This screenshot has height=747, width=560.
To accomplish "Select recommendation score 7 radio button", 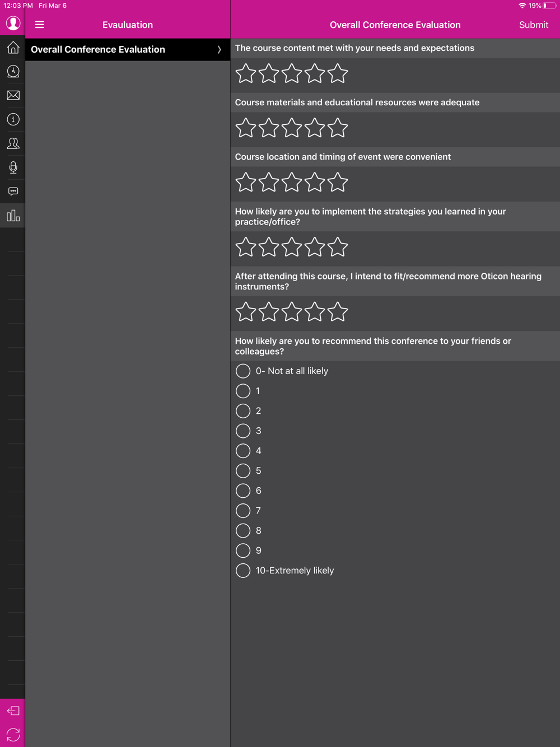I will (x=243, y=511).
